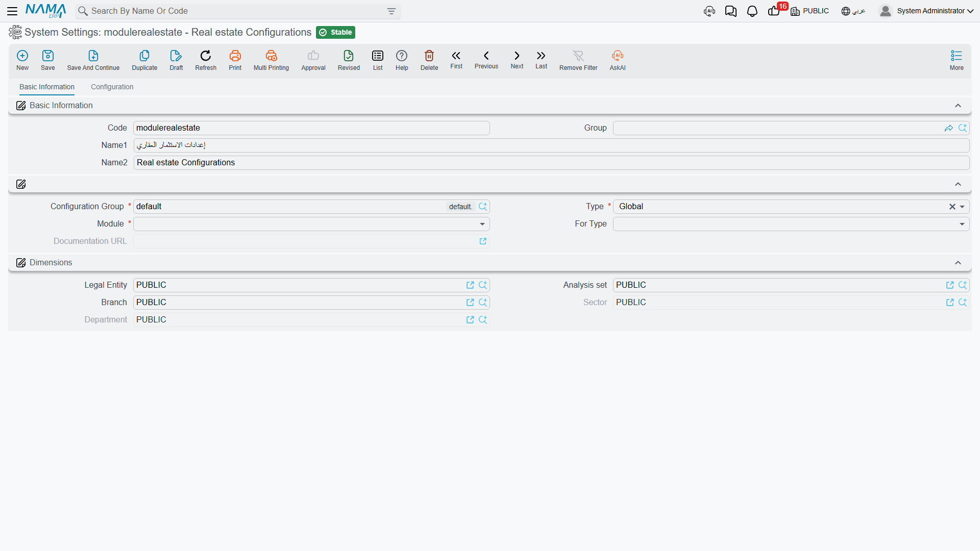Click the Draft toolbar icon
Viewport: 980px width, 551px height.
[176, 60]
